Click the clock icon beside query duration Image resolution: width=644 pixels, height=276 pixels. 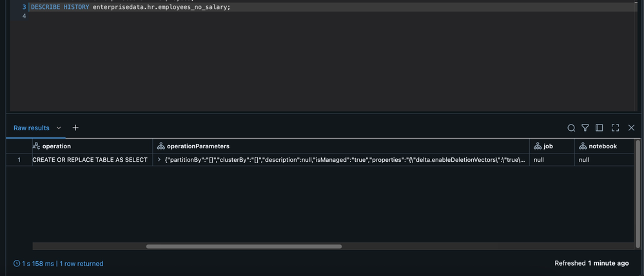coord(17,264)
